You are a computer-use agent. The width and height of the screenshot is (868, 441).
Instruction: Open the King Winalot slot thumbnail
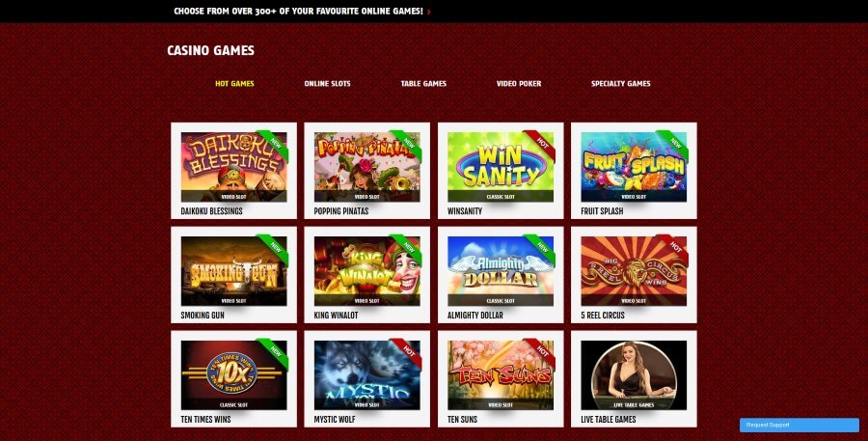coord(367,271)
